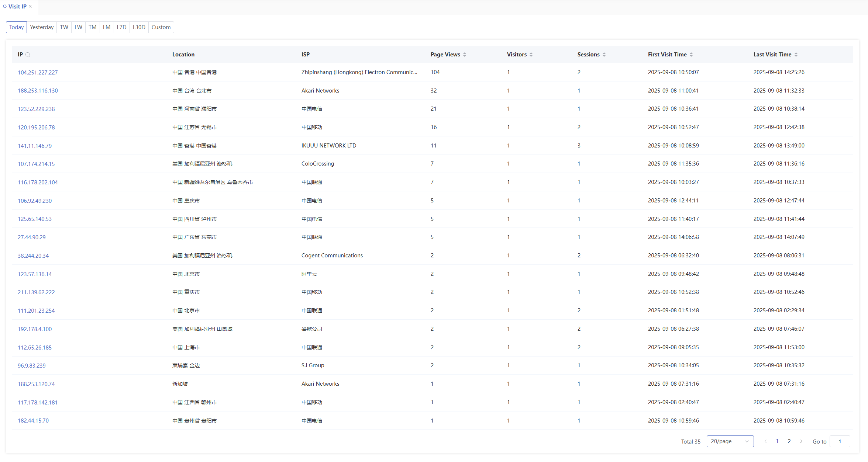Select the Today date range

coord(16,27)
